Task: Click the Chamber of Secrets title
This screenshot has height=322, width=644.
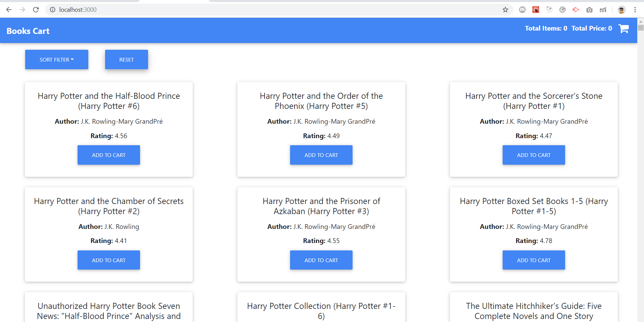Action: (x=109, y=206)
